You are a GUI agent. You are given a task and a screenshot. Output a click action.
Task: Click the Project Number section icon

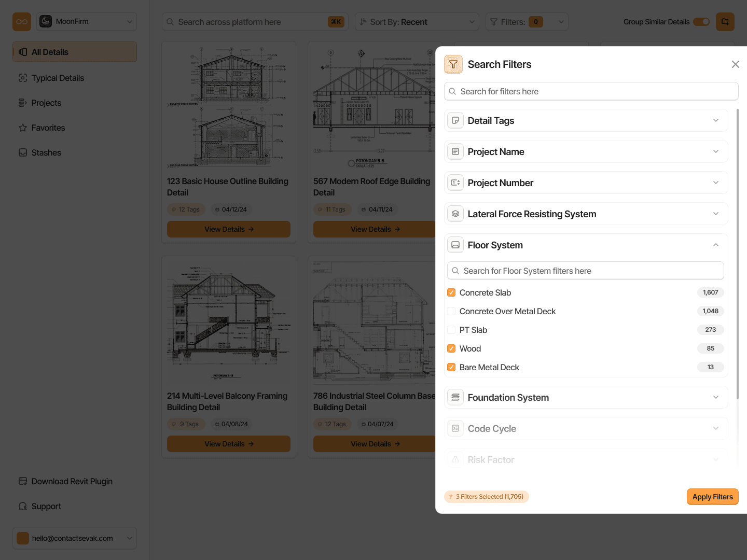[x=455, y=183]
